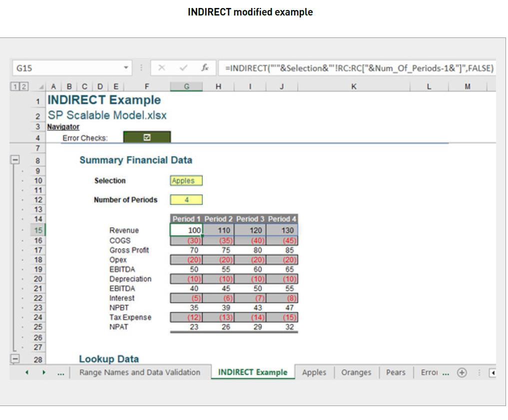Click the Select All corner above row numbers
Viewport: 508px width, 420px height.
[x=41, y=86]
